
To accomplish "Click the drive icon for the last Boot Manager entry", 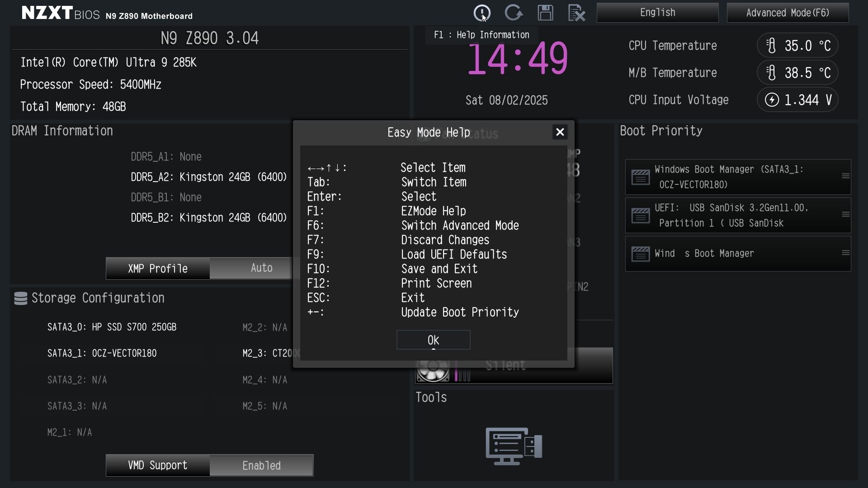I will click(640, 254).
